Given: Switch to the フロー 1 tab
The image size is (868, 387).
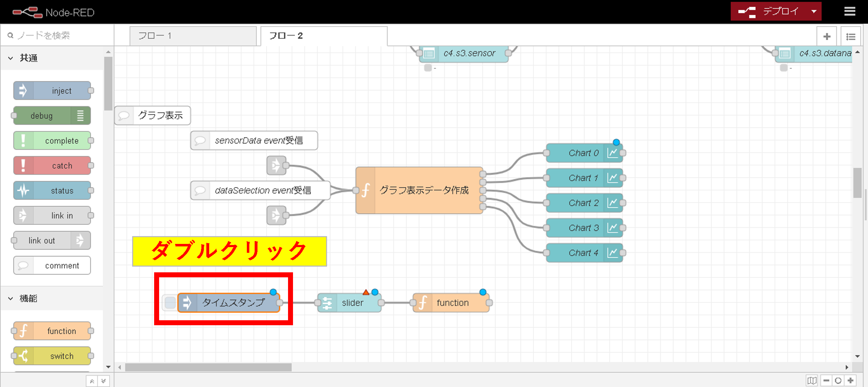Looking at the screenshot, I should [x=193, y=36].
